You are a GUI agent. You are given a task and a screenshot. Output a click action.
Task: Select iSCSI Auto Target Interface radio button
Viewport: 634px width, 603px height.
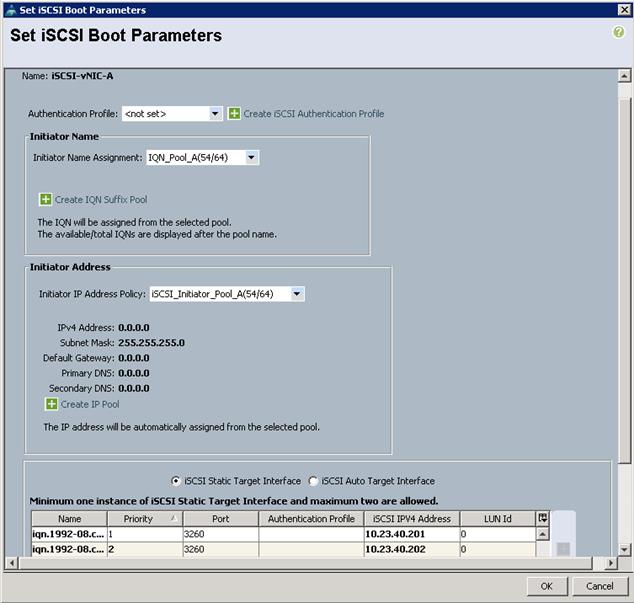point(313,481)
